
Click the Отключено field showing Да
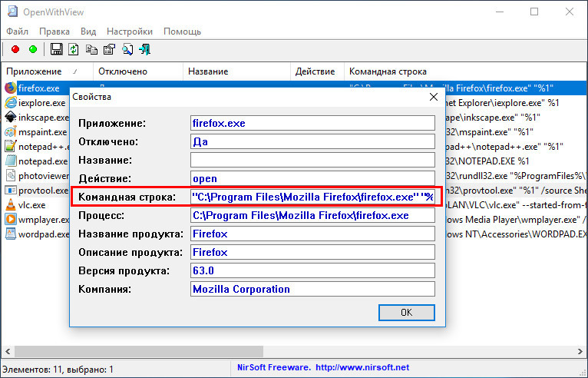[312, 141]
